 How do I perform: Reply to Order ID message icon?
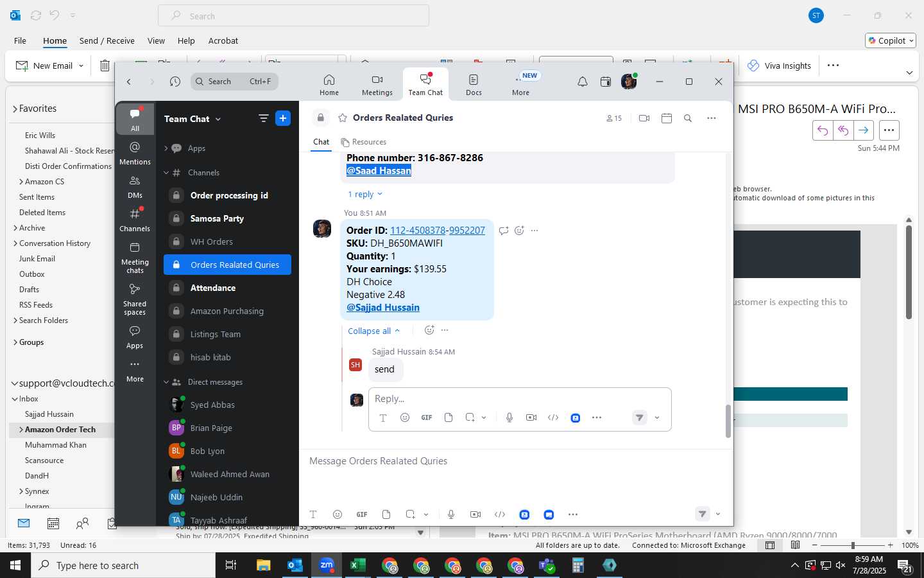pos(504,230)
